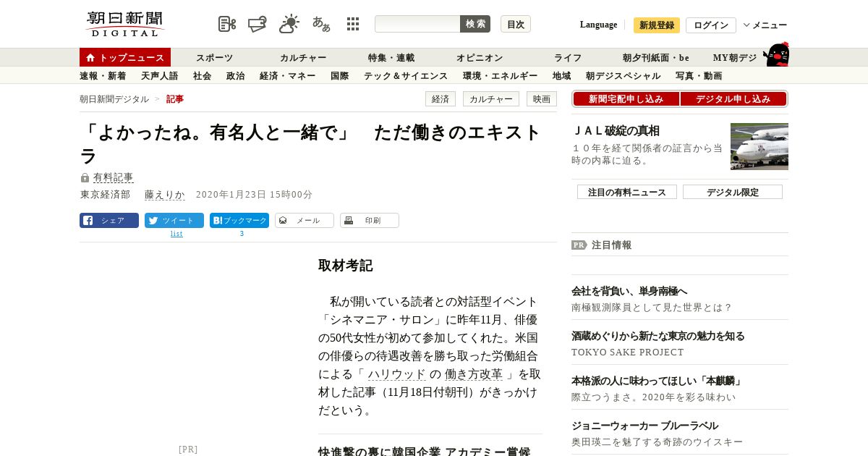The height and width of the screenshot is (456, 868).
Task: Click 朝日新聞デジタル breadcrumb link
Action: (114, 99)
